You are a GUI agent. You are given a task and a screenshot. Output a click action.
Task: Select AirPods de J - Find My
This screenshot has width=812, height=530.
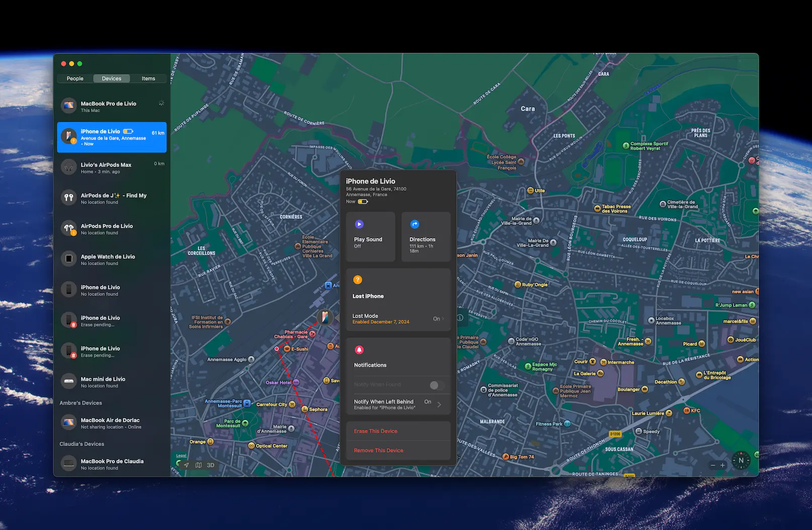click(x=112, y=198)
